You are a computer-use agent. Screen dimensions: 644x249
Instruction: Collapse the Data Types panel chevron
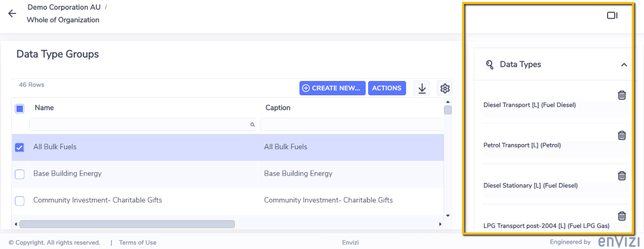pyautogui.click(x=624, y=65)
